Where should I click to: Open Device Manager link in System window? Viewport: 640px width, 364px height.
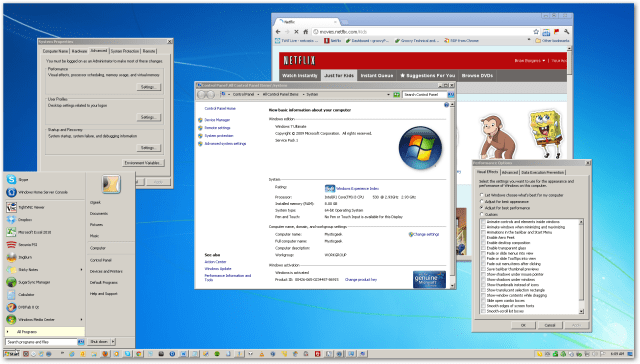(217, 120)
